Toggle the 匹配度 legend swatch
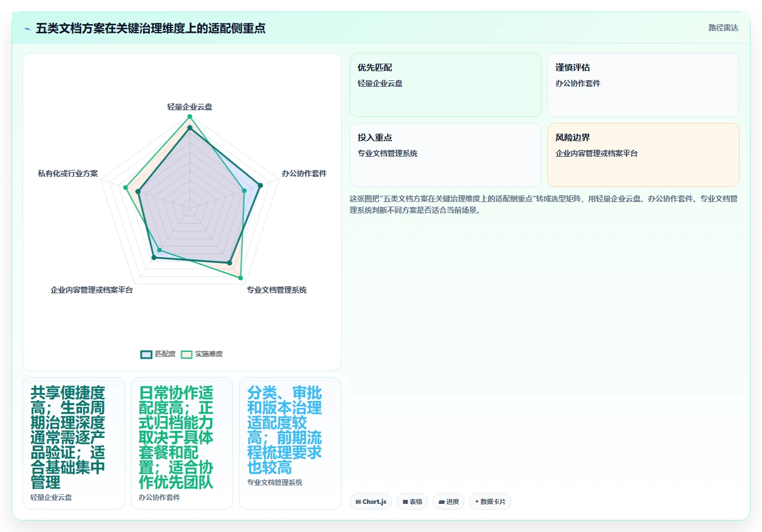Screen dimensions: 762x532 tap(146, 354)
